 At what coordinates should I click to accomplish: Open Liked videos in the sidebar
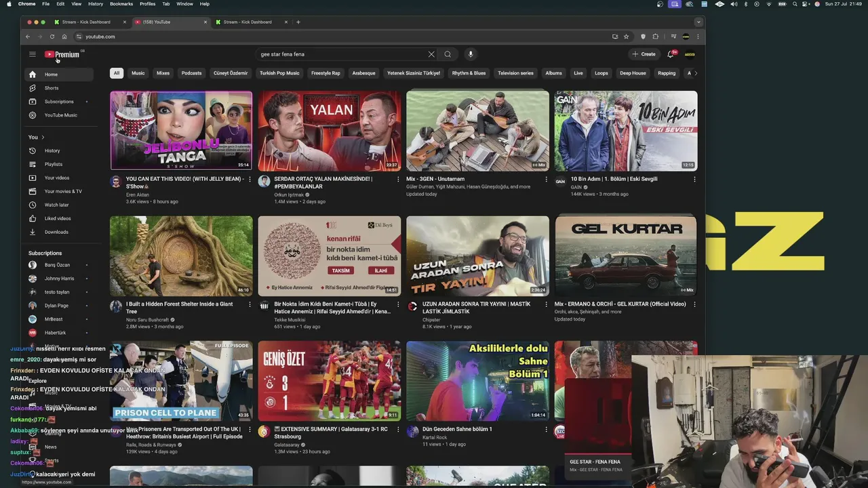[x=59, y=218]
